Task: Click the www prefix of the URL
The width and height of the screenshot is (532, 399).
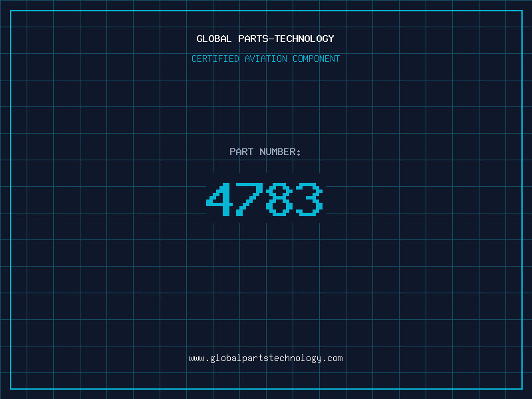Action: (196, 358)
